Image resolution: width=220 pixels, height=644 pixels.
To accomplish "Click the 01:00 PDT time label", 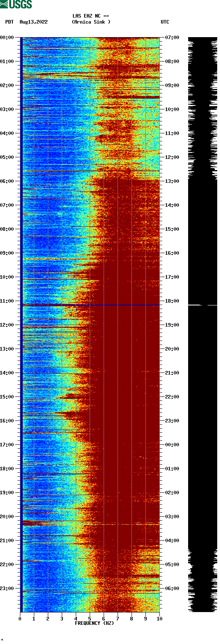I will point(7,61).
